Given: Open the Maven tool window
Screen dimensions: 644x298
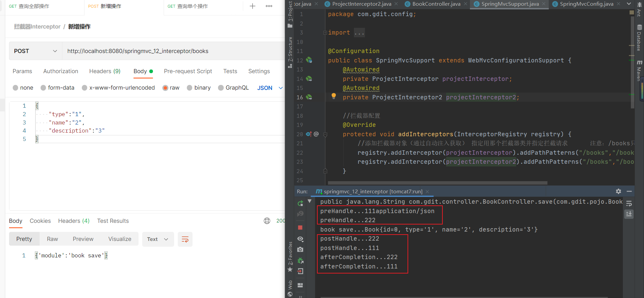Looking at the screenshot, I should point(639,70).
